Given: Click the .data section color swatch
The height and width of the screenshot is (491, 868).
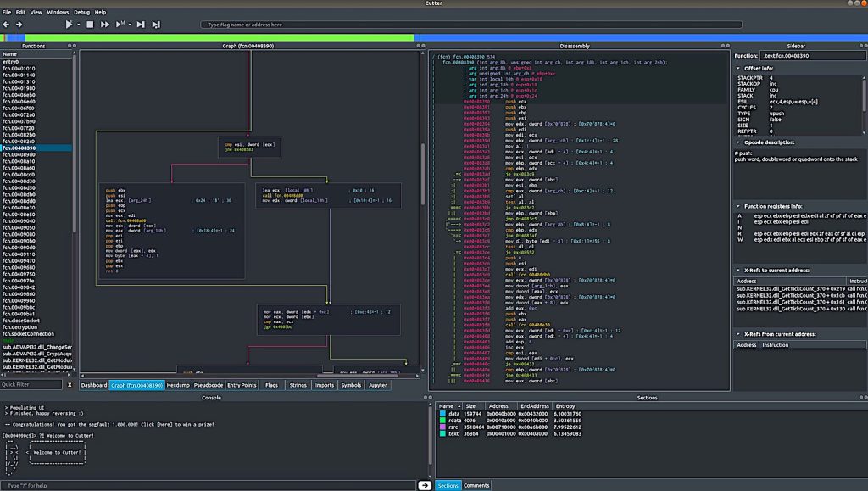Looking at the screenshot, I should click(441, 413).
